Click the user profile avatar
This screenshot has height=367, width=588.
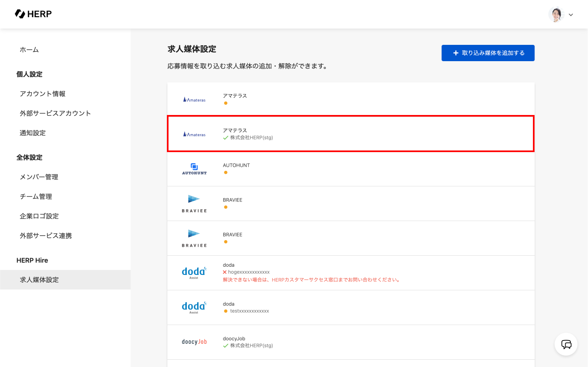coord(556,14)
